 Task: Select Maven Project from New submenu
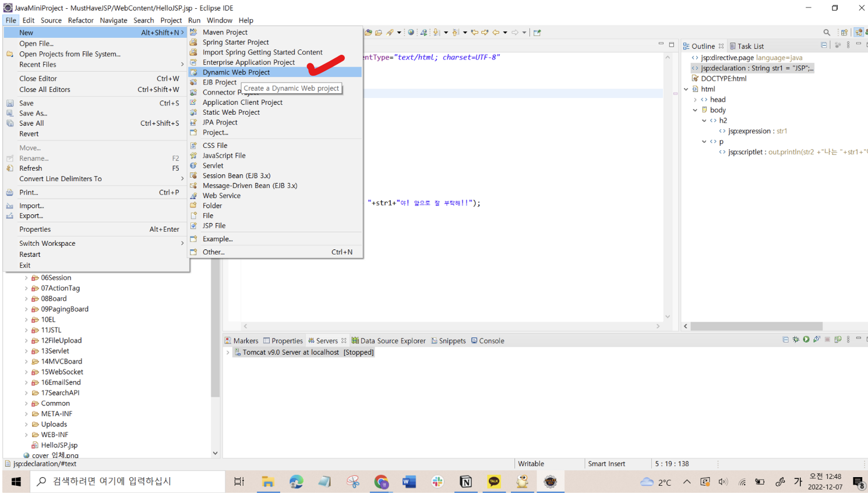point(275,32)
